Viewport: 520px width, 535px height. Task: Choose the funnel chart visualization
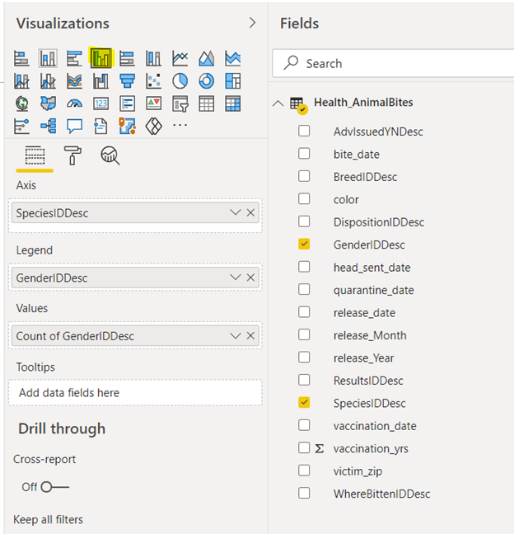127,81
